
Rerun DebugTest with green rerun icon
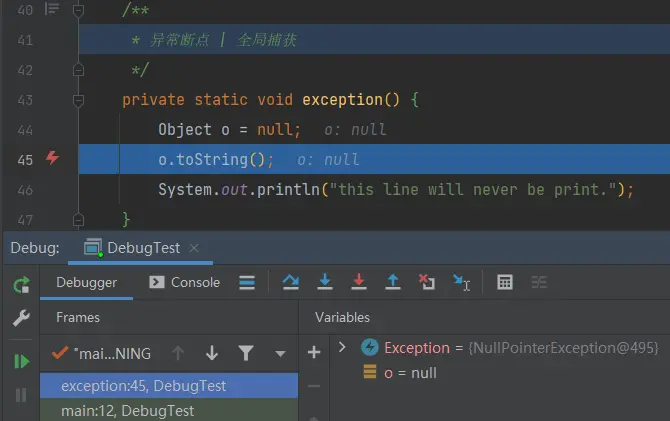tap(21, 285)
